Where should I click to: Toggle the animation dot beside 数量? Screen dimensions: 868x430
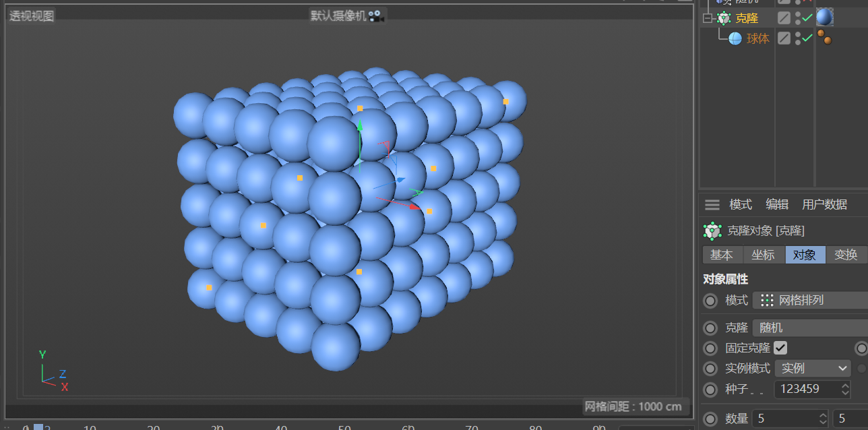[710, 419]
